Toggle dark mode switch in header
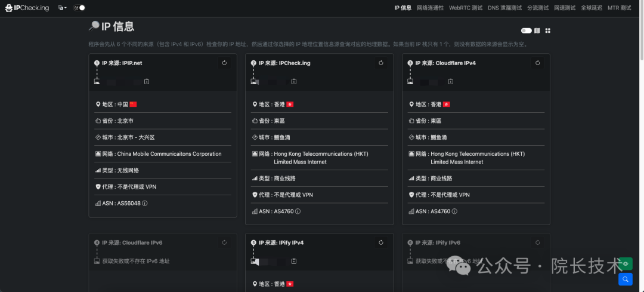Screen dimensions: 644x292 click(79, 8)
